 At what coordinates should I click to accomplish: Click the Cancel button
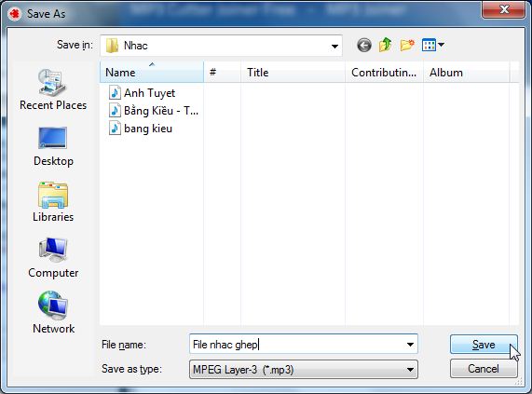tap(484, 369)
